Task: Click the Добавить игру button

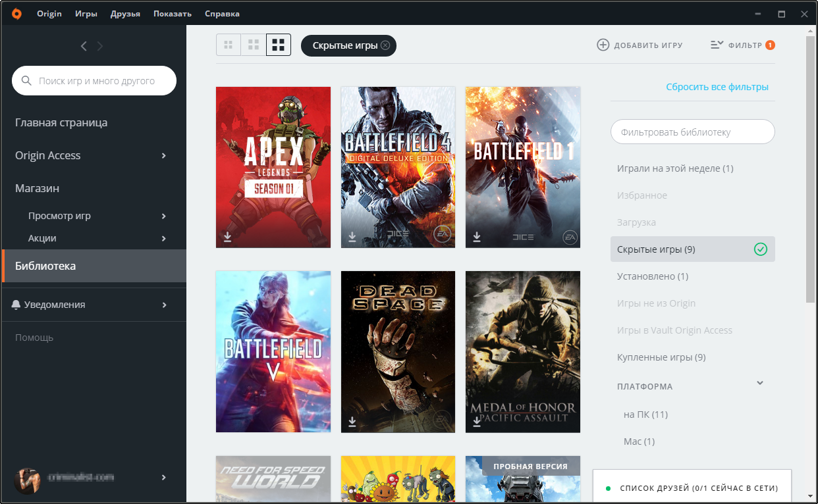Action: tap(640, 45)
